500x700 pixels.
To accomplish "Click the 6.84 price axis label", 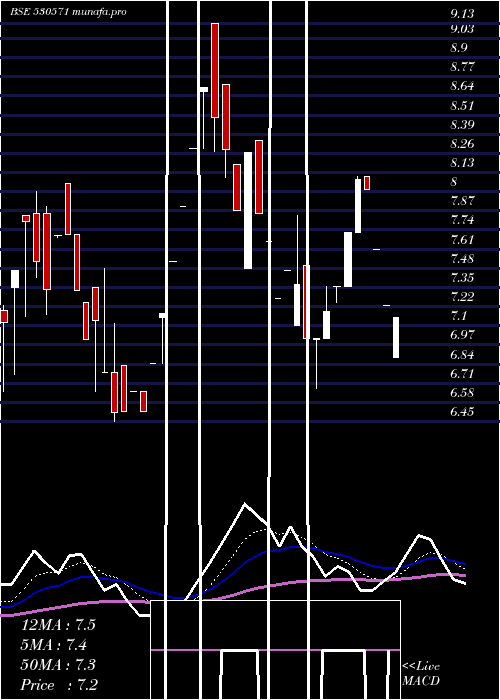I will pyautogui.click(x=462, y=354).
